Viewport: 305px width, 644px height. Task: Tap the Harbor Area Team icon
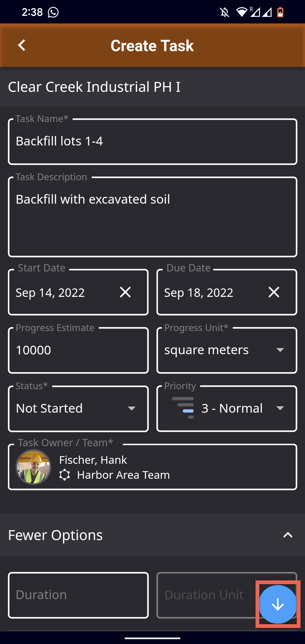[x=65, y=475]
